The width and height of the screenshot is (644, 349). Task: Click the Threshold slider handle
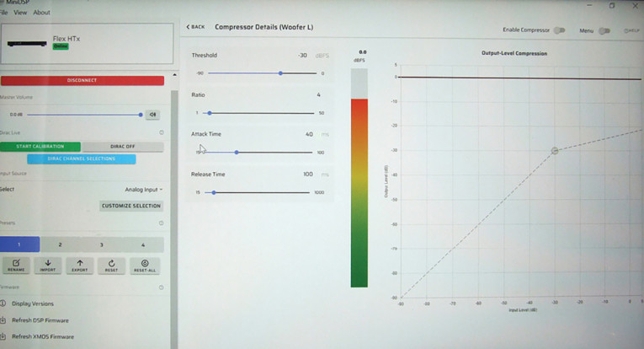(279, 73)
